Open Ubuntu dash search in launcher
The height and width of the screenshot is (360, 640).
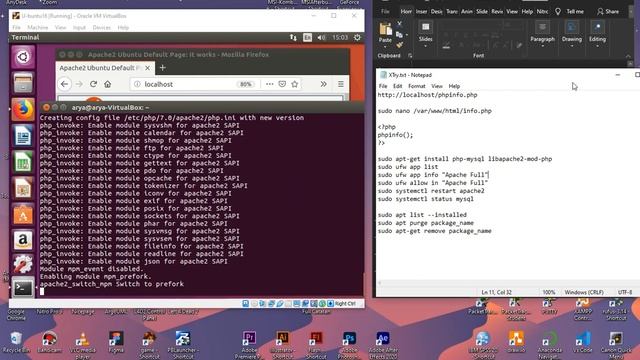23,57
